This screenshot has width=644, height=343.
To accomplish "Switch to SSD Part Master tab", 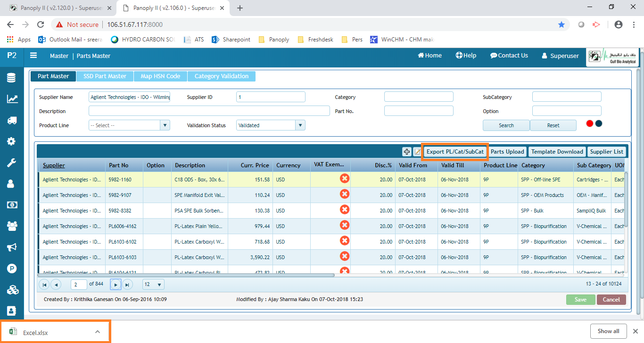I will tap(105, 76).
